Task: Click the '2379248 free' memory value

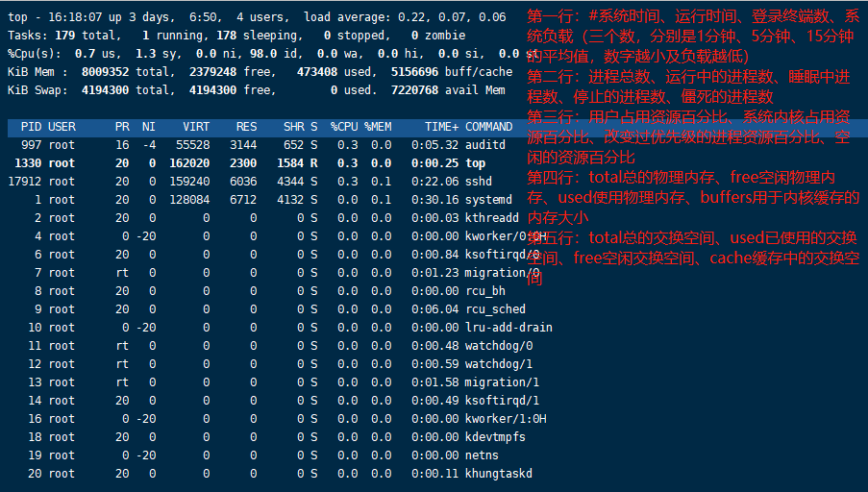Action: point(230,72)
